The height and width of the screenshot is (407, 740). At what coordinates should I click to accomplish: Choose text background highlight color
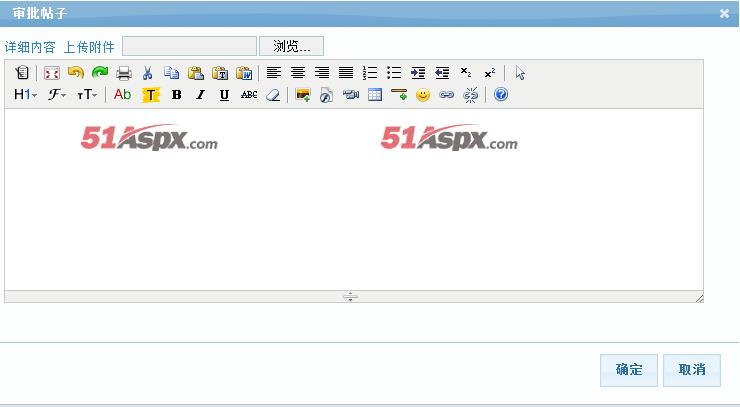(x=151, y=95)
